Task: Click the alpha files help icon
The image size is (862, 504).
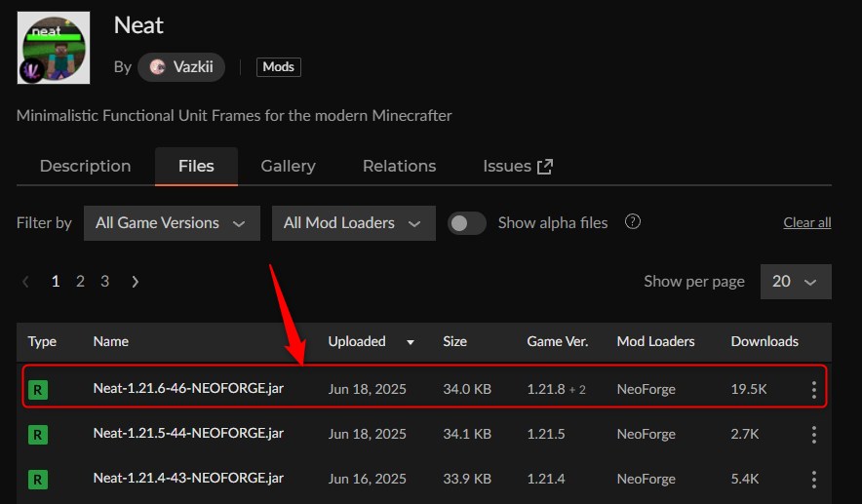Action: (633, 222)
